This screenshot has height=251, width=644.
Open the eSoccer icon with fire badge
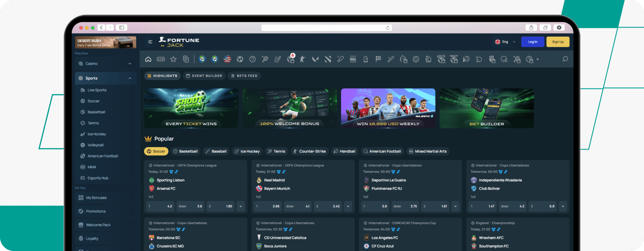click(x=291, y=59)
